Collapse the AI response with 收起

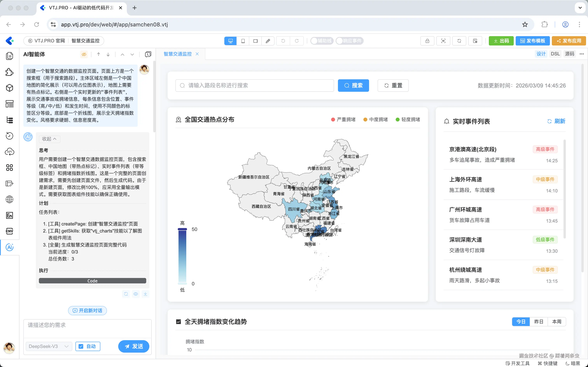[49, 139]
